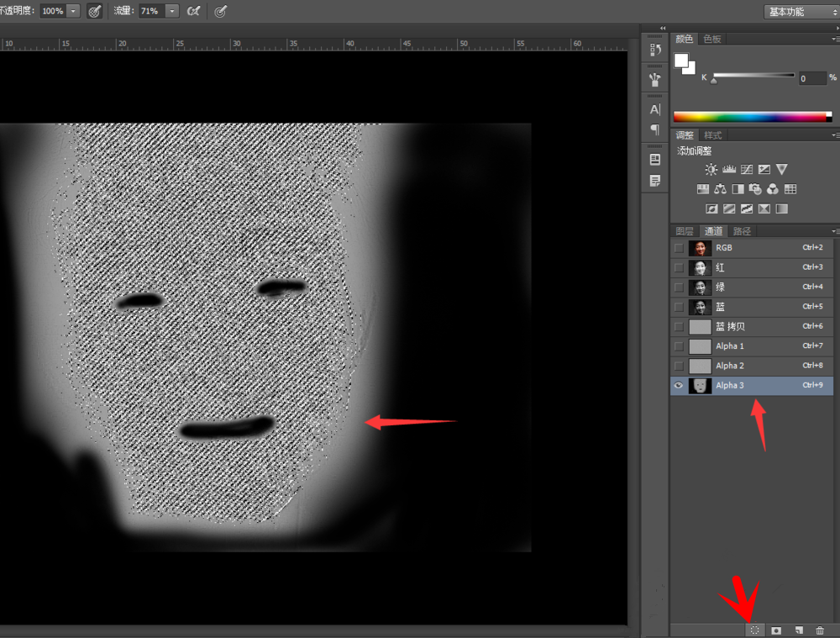
Task: Hide the Alpha 3 channel
Action: (679, 385)
